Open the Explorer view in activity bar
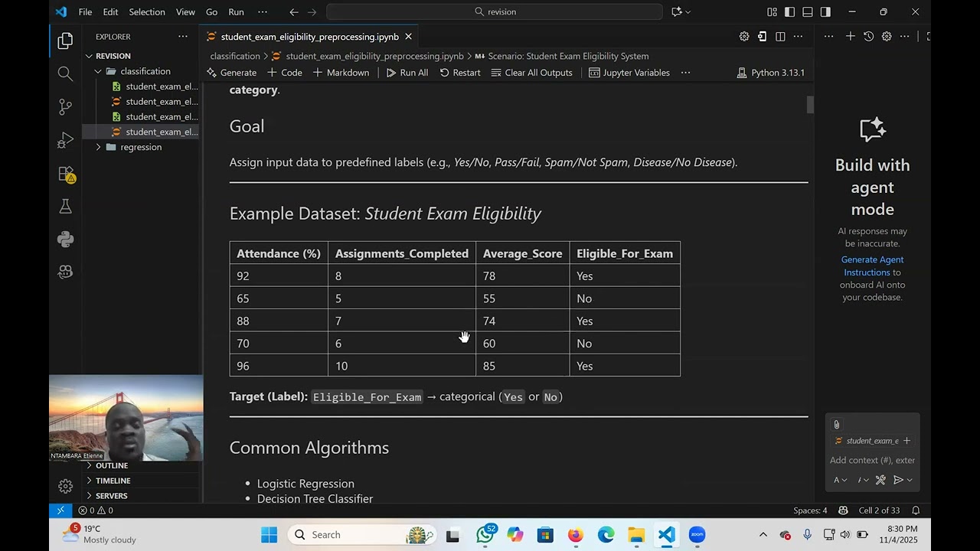The height and width of the screenshot is (551, 980). pos(65,41)
